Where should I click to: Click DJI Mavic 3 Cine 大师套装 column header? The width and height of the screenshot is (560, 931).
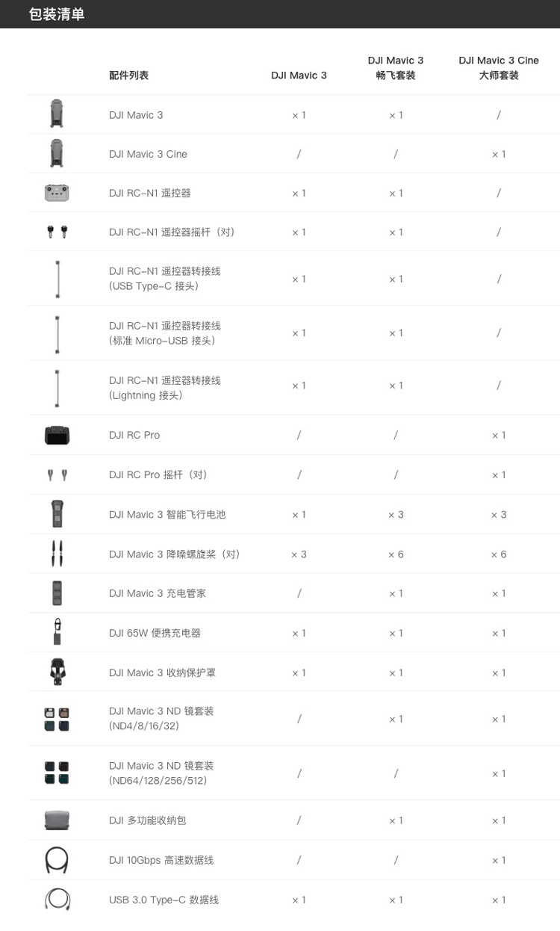coord(499,68)
